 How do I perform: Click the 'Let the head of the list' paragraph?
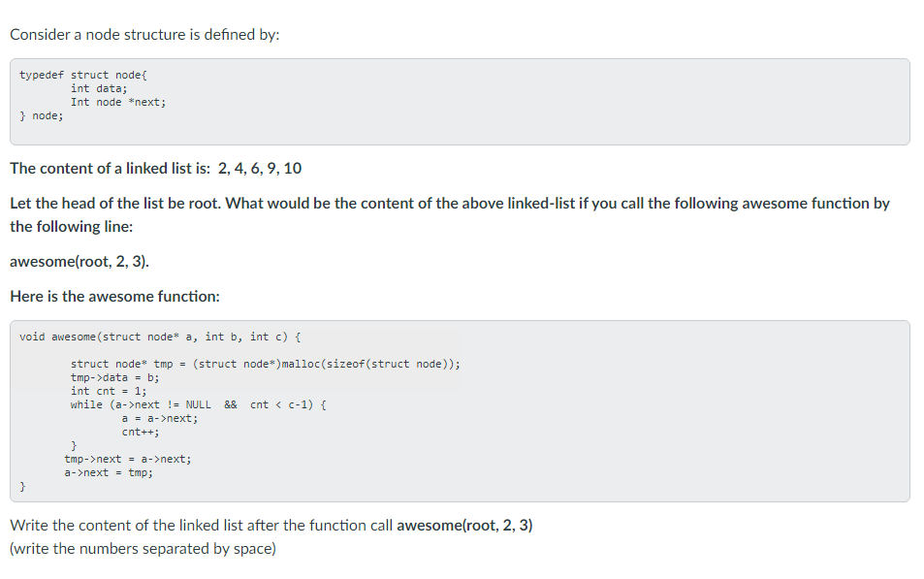click(x=450, y=214)
